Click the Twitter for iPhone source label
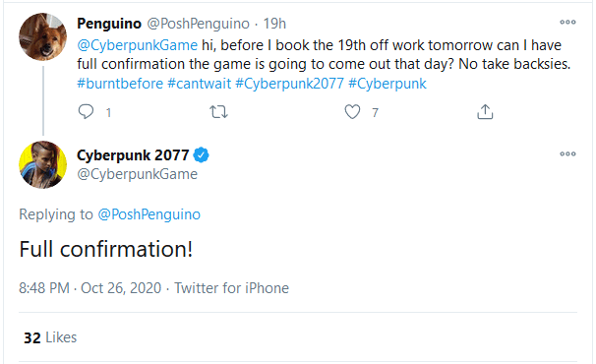Viewport: 596px width, 364px height. 231,288
